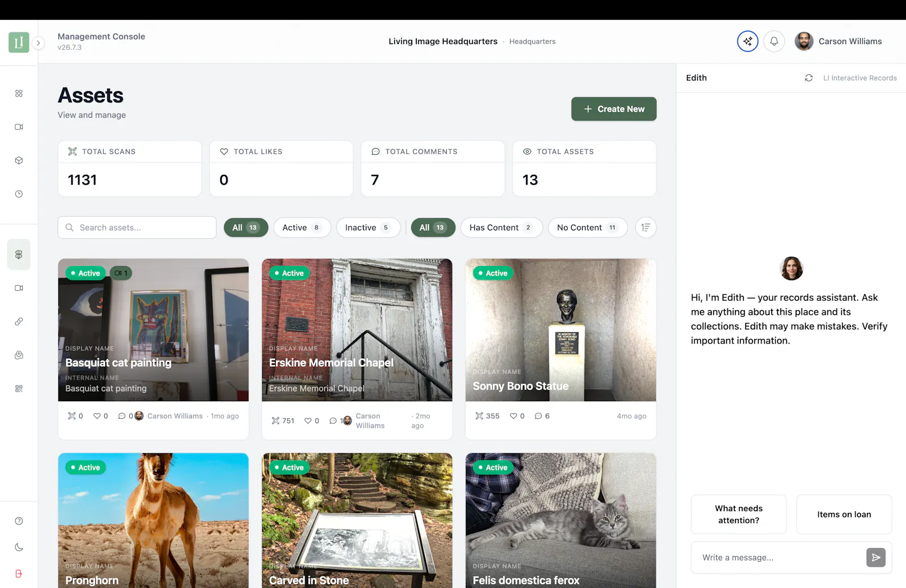The height and width of the screenshot is (588, 906).
Task: Open notifications bell icon
Action: [774, 41]
